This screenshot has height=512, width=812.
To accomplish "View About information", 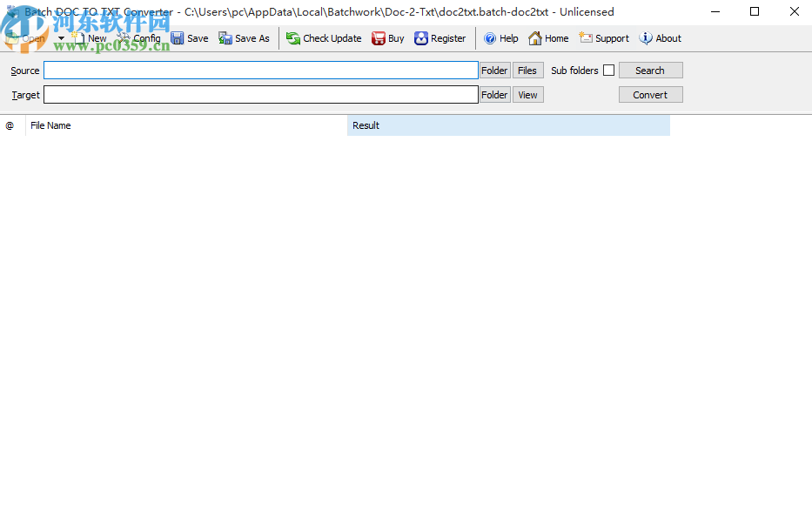I will point(660,38).
